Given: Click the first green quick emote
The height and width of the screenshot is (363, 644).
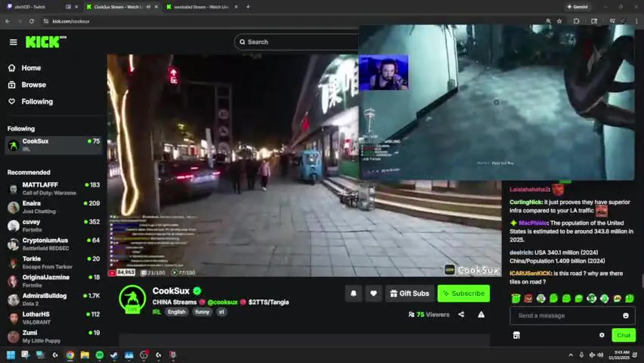Looking at the screenshot, I should 516,298.
